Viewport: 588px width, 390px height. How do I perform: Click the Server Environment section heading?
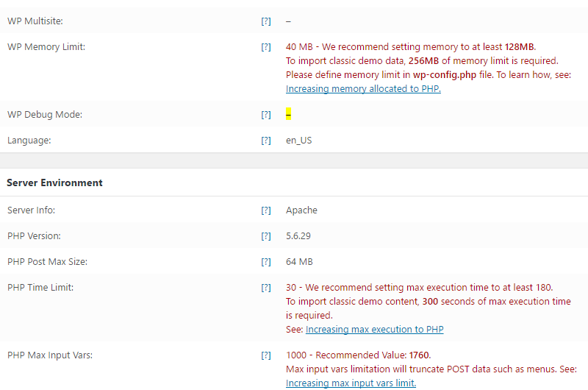click(55, 182)
